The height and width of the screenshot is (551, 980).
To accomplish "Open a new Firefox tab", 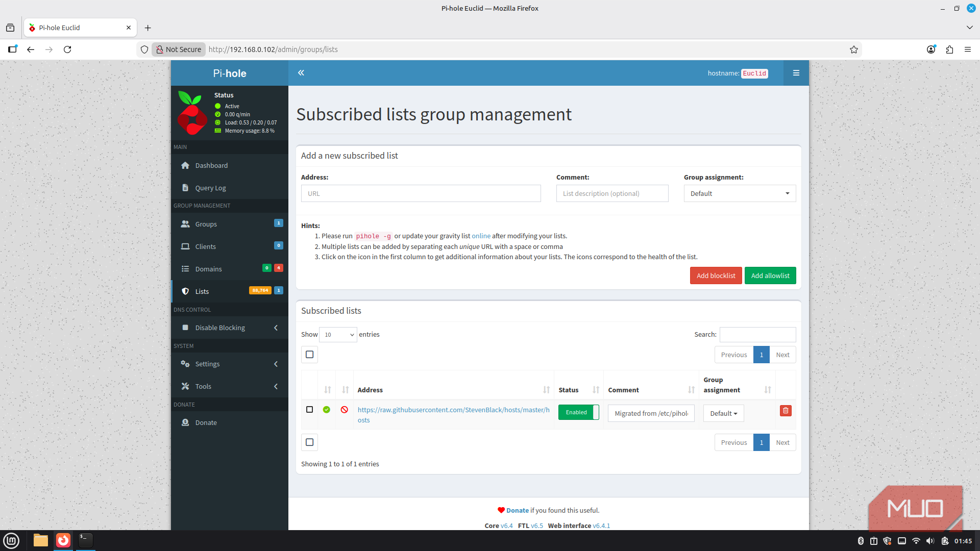I will [x=148, y=28].
